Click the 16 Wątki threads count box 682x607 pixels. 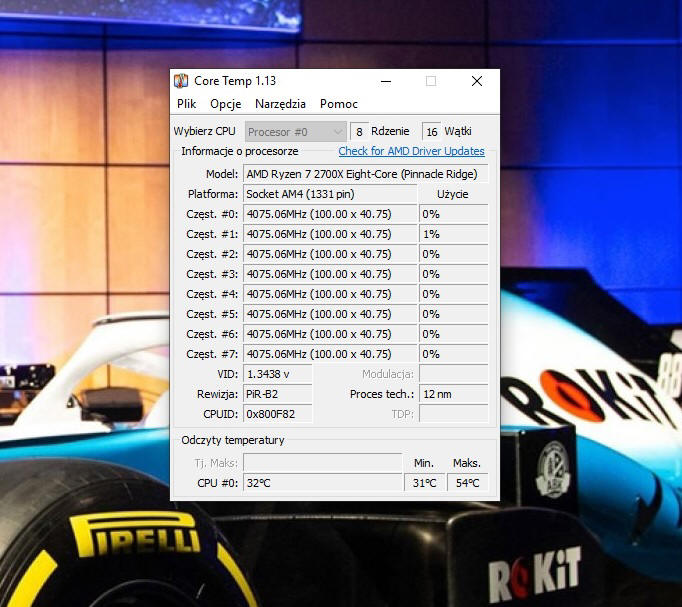(431, 132)
